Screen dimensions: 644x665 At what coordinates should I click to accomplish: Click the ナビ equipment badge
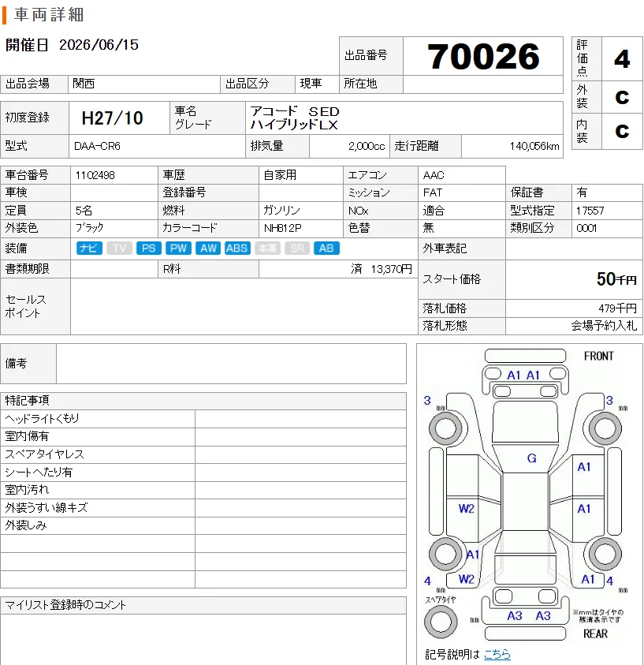(89, 248)
